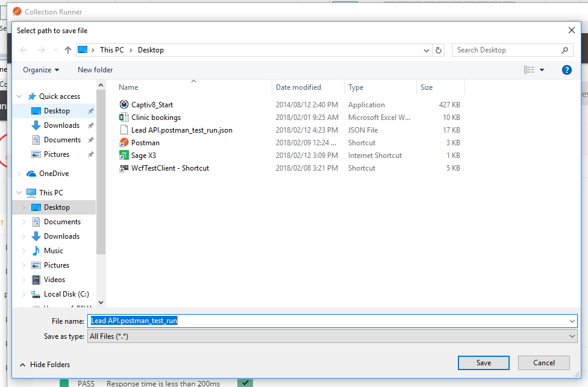Click Desktop in the breadcrumb path
The height and width of the screenshot is (387, 588).
151,50
